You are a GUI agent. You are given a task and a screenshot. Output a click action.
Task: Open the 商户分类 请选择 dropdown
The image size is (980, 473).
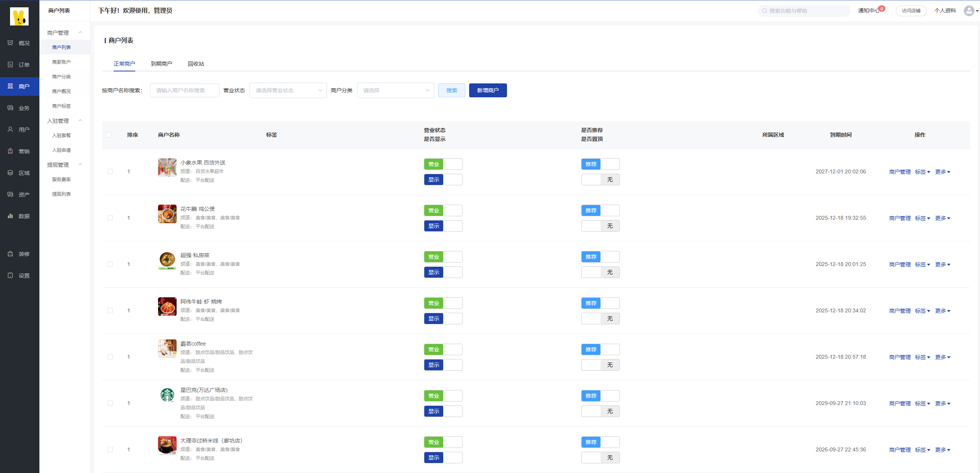(x=395, y=90)
